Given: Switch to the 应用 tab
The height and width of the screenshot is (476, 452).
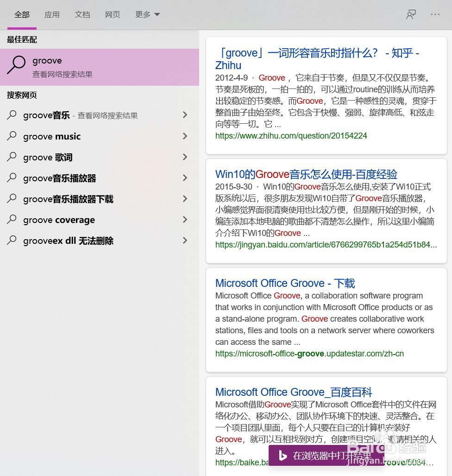Looking at the screenshot, I should 52,14.
